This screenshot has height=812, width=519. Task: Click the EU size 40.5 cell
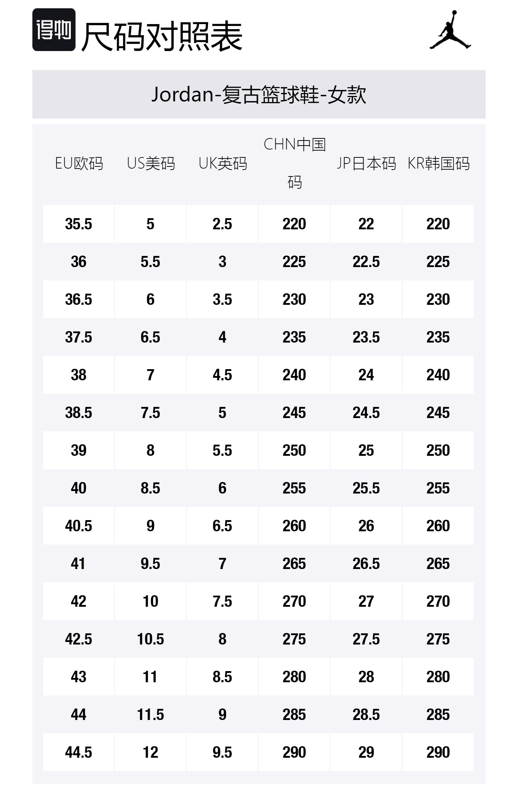click(x=79, y=526)
